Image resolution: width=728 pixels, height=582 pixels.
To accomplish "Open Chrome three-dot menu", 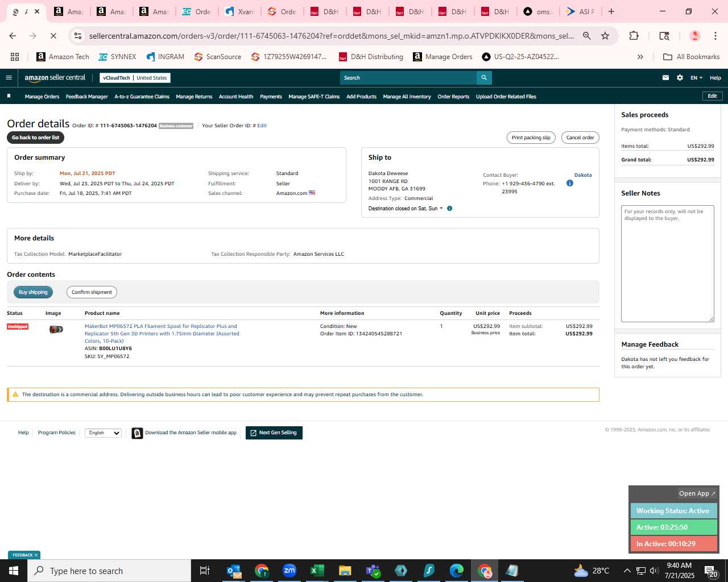I will tap(715, 36).
